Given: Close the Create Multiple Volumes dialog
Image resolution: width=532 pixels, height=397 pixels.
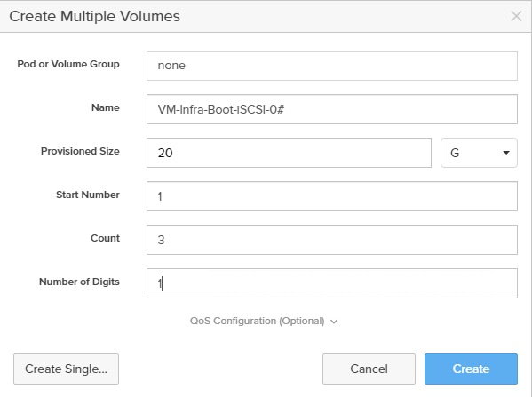Looking at the screenshot, I should click(516, 16).
